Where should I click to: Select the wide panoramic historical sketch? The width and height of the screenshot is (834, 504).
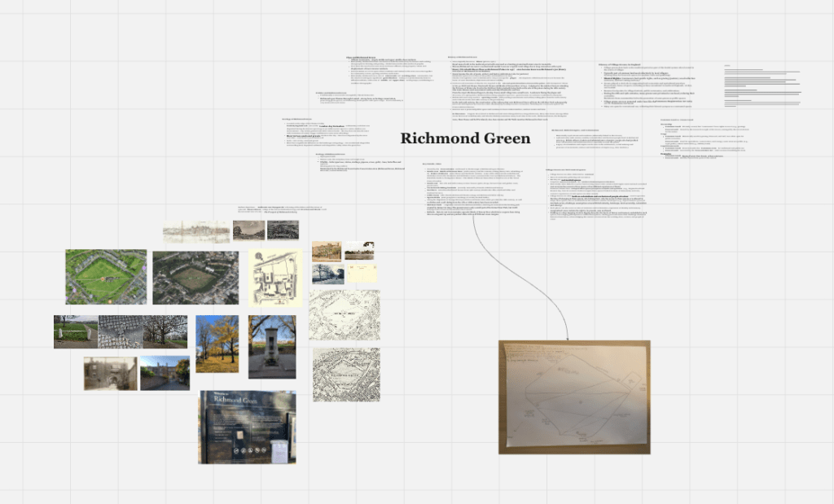click(195, 231)
